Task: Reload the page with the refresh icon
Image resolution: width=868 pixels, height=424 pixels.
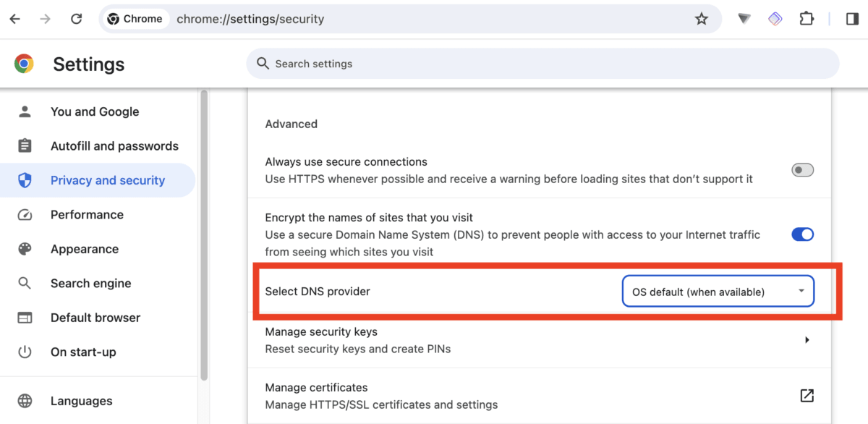Action: coord(77,20)
